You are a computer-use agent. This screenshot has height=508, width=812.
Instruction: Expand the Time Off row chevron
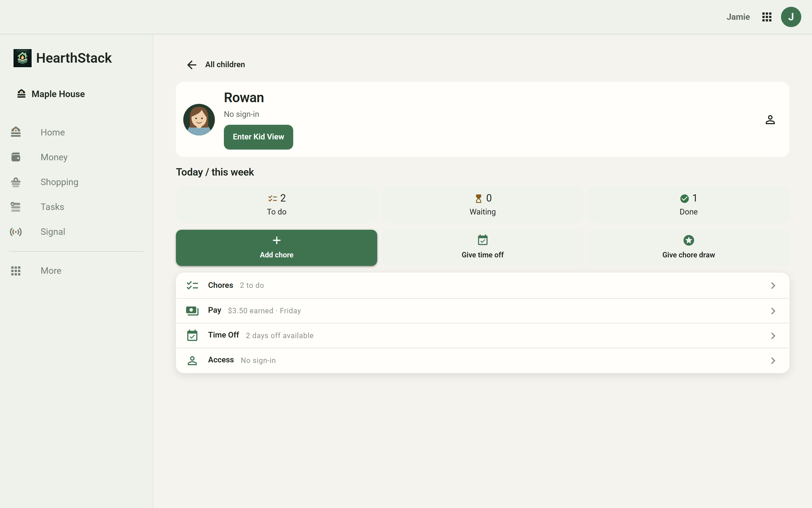773,336
